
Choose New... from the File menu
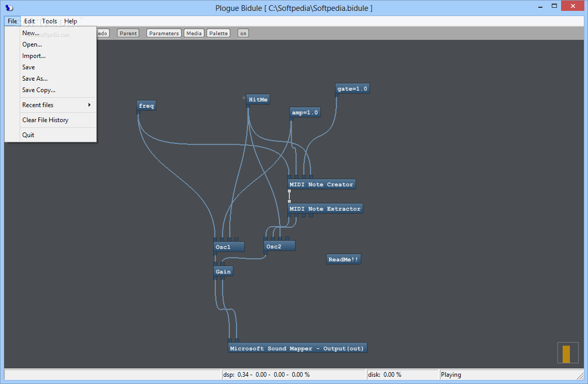click(x=50, y=33)
